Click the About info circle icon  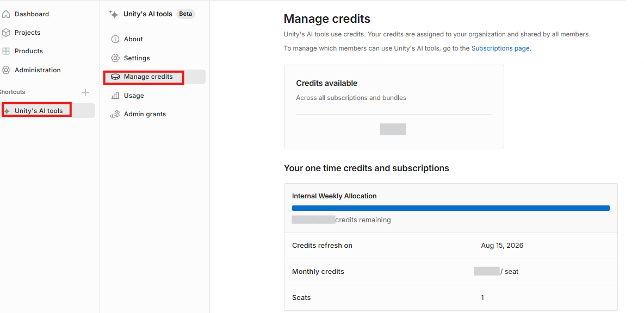point(115,39)
